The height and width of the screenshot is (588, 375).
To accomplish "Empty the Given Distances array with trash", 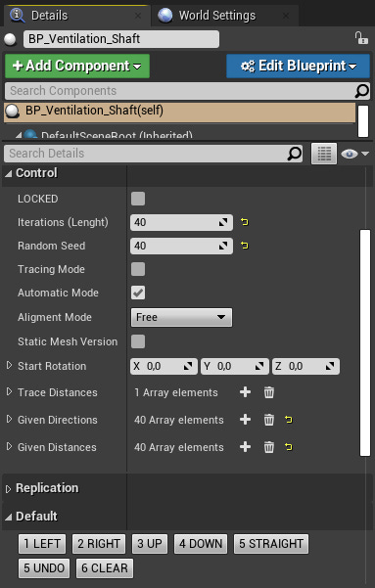I will click(269, 446).
